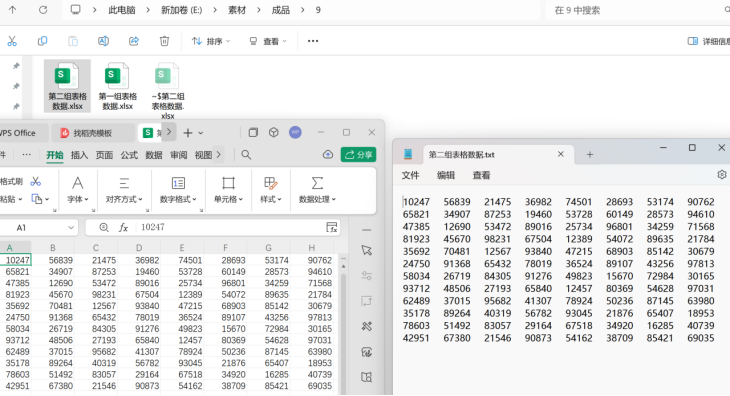Click the 此电脑 breadcrumb
The width and height of the screenshot is (730, 396).
pos(122,10)
